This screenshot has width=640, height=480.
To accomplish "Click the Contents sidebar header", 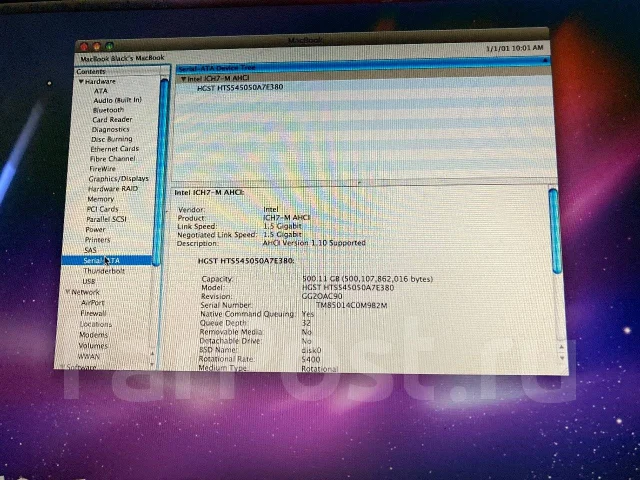I will tap(122, 71).
